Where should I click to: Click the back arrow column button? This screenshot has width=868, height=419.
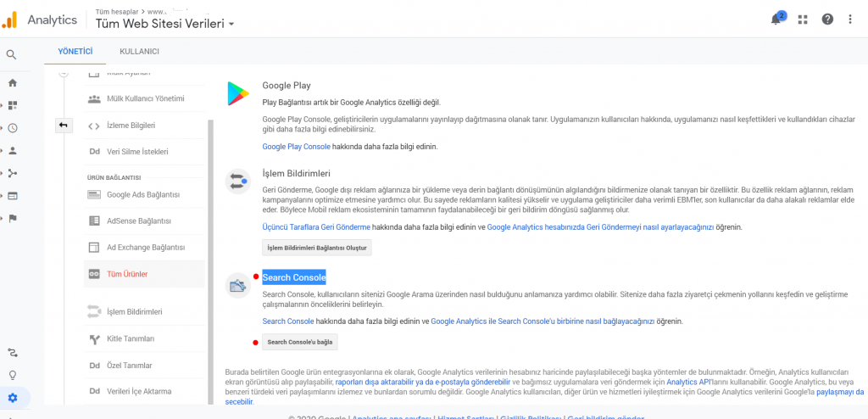click(63, 126)
